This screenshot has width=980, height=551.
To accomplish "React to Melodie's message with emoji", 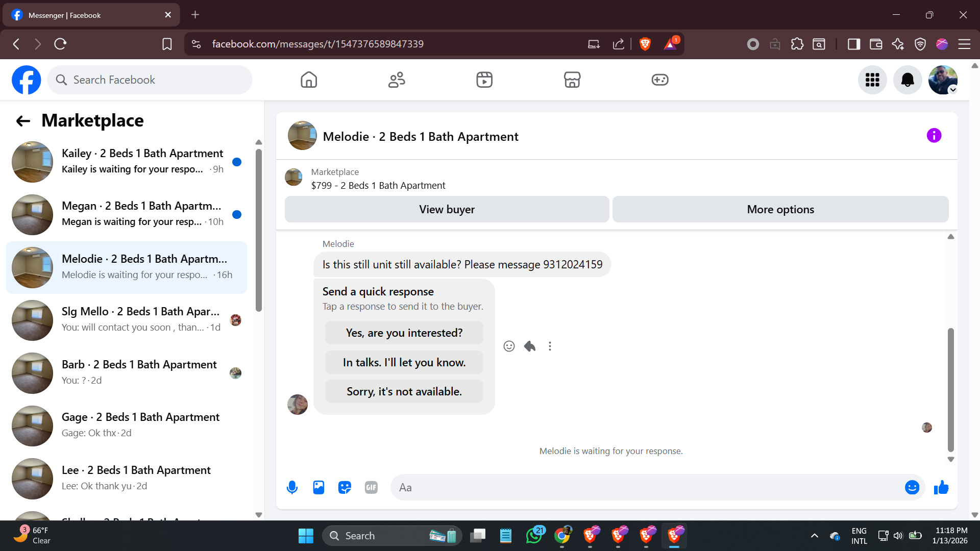I will click(509, 346).
